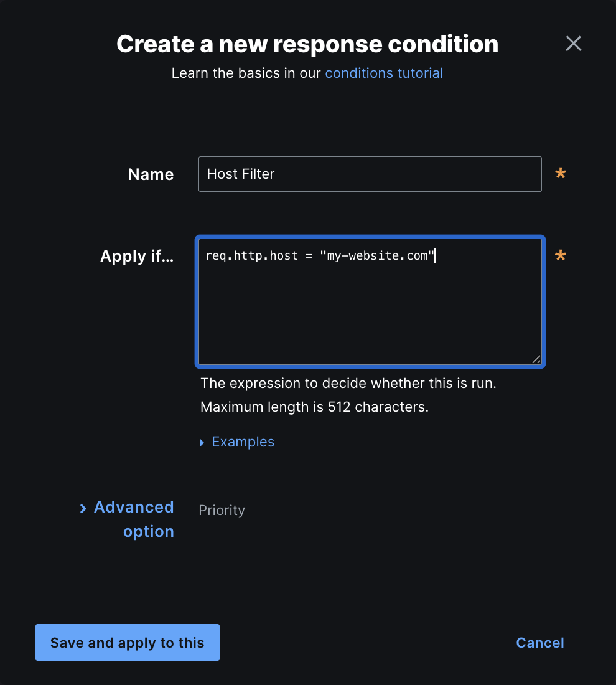Click Save and apply to this button
The height and width of the screenshot is (685, 616).
[128, 642]
